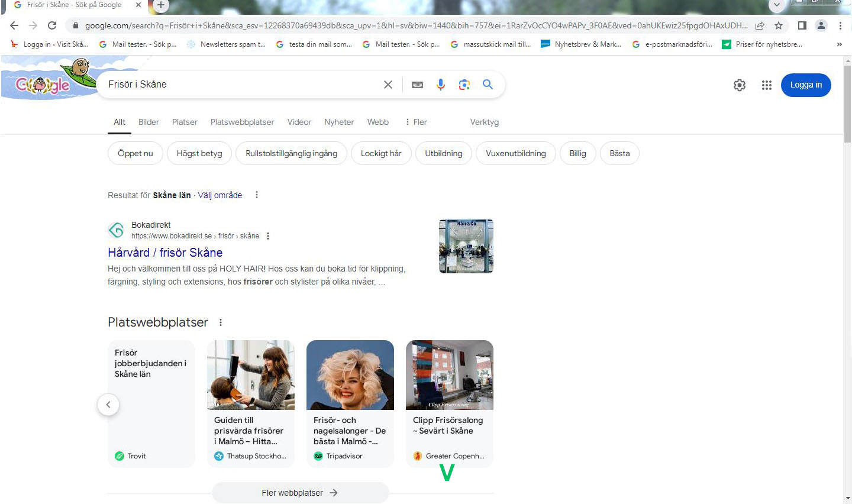
Task: Open the Trovit Frisör jobberbjudanden card
Action: coord(151,404)
